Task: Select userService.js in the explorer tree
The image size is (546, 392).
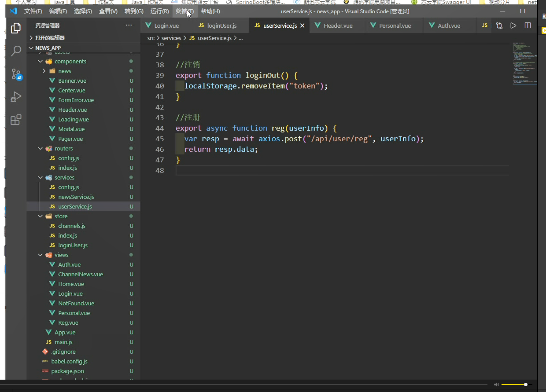Action: coord(83,206)
